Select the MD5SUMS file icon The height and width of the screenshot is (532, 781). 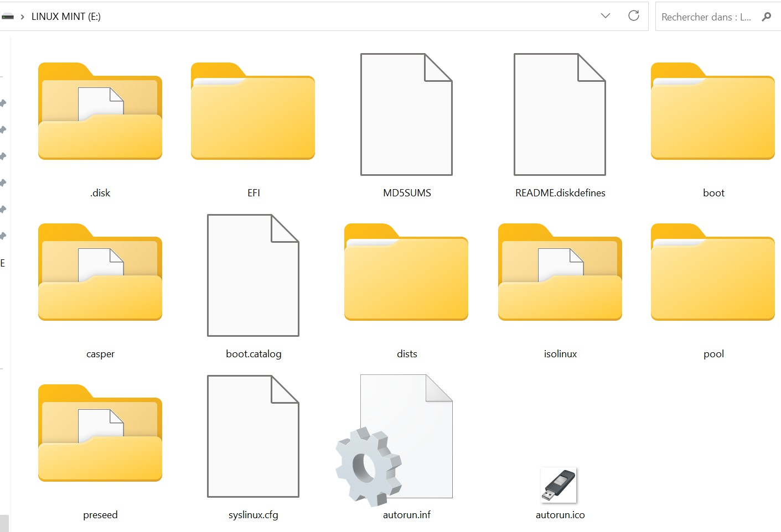coord(407,114)
